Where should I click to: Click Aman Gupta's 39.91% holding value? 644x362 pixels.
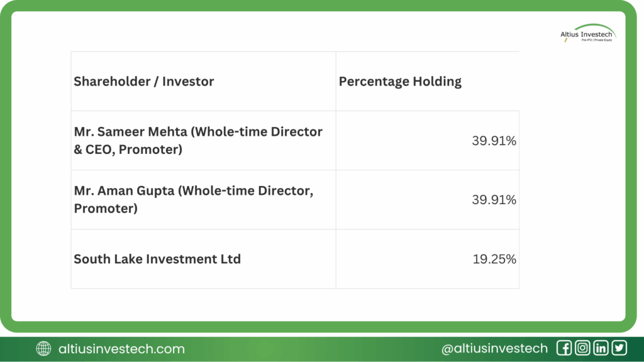tap(494, 200)
